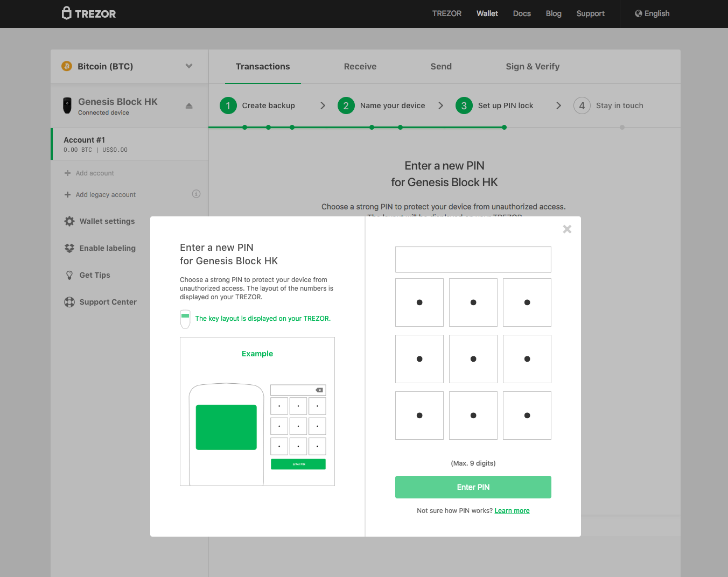The image size is (728, 577).
Task: Switch to the Sign & Verify tab
Action: 533,67
